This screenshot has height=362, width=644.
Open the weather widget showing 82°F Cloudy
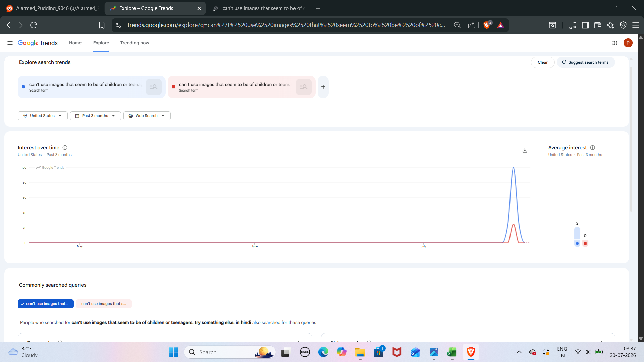[23, 352]
